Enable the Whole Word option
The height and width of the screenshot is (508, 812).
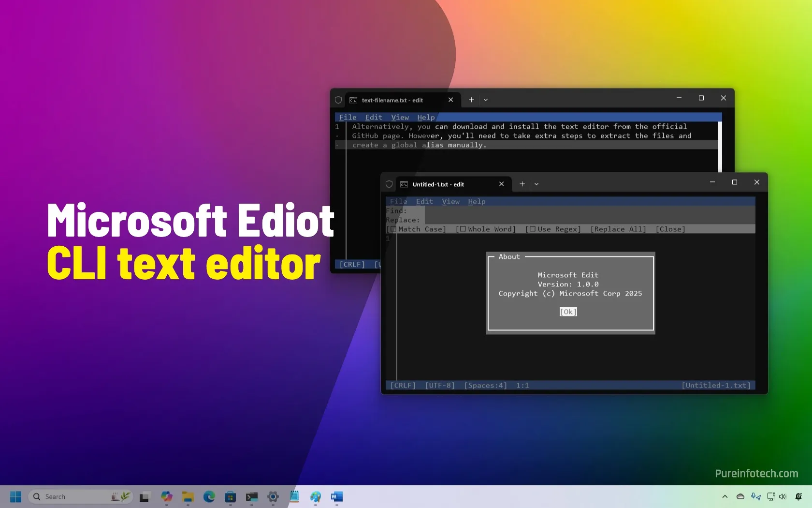pos(485,229)
